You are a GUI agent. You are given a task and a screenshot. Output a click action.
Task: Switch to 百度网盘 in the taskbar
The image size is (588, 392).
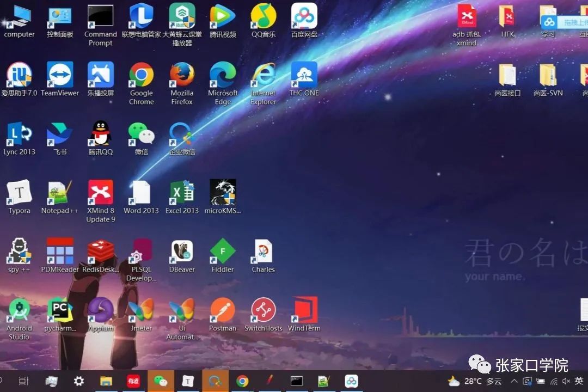click(351, 381)
